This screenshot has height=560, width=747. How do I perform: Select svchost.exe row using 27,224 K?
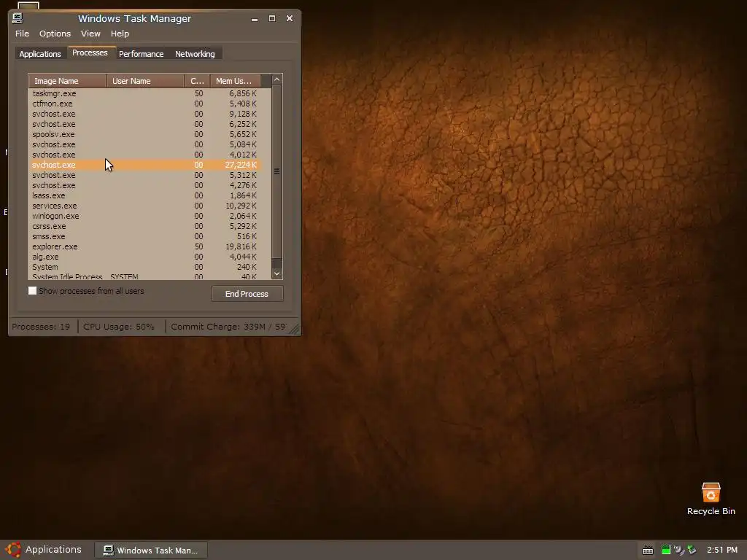tap(144, 165)
